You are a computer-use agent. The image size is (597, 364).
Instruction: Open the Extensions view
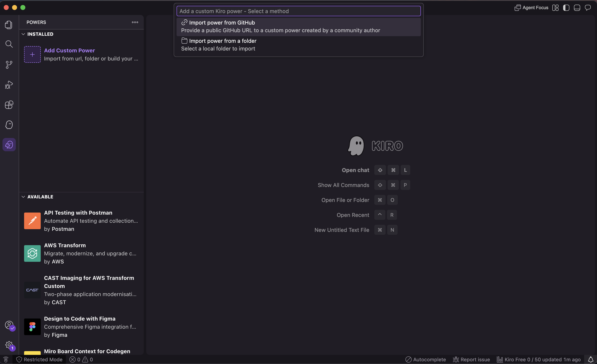[x=9, y=105]
